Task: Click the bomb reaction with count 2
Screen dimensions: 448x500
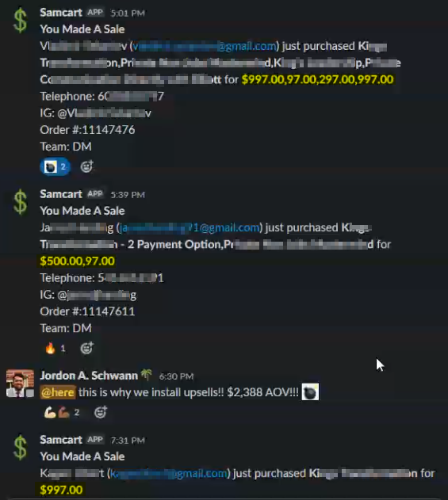Action: (x=55, y=166)
